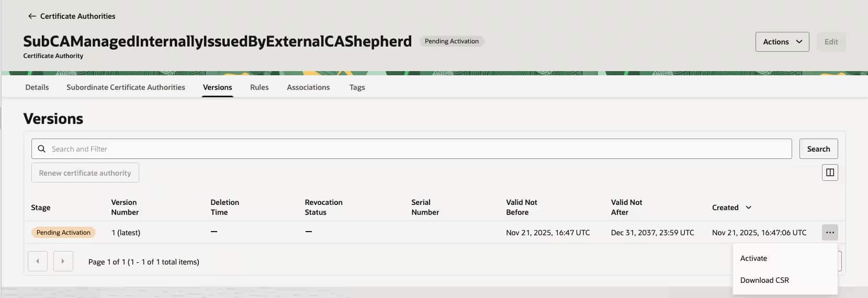Screen dimensions: 868x298
Task: Click the Edit button
Action: (x=831, y=42)
